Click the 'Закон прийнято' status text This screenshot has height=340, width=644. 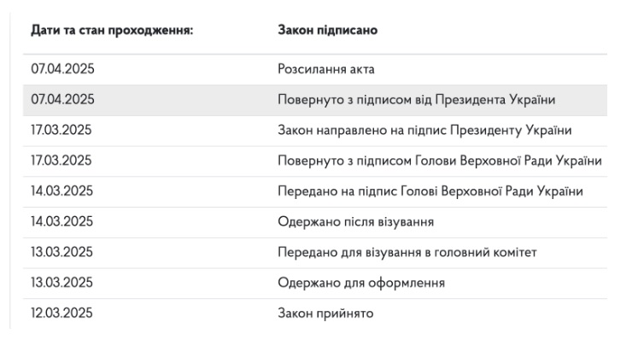click(325, 314)
